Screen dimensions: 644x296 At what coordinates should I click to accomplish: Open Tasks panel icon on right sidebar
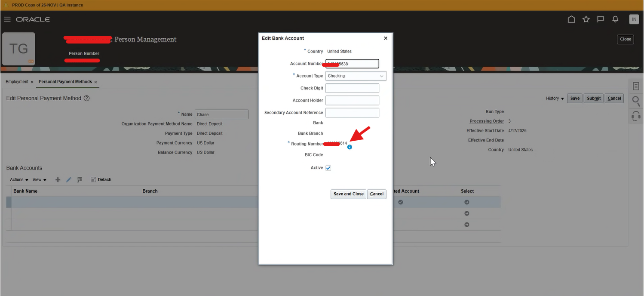point(636,86)
